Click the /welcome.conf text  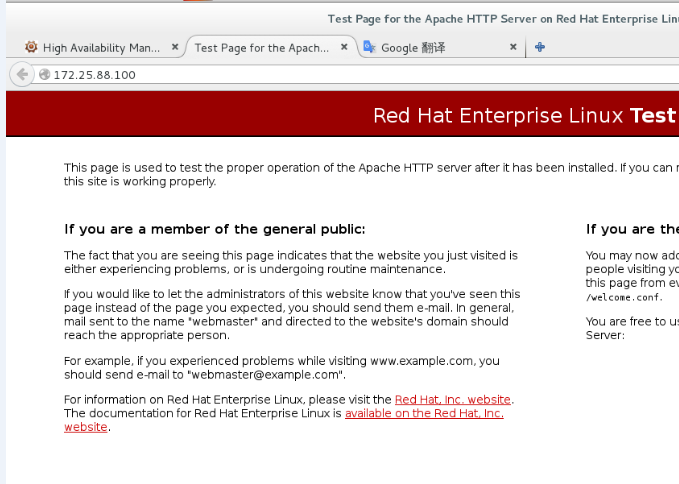click(624, 297)
